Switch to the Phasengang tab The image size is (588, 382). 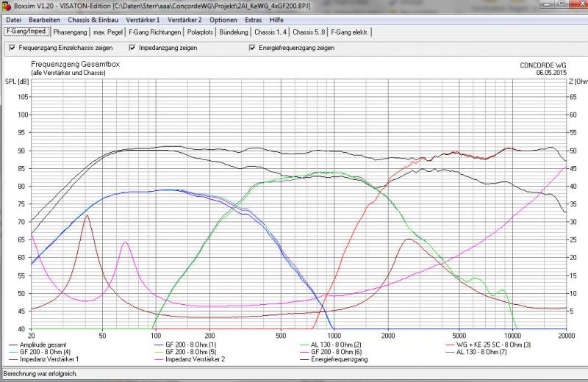pyautogui.click(x=70, y=32)
